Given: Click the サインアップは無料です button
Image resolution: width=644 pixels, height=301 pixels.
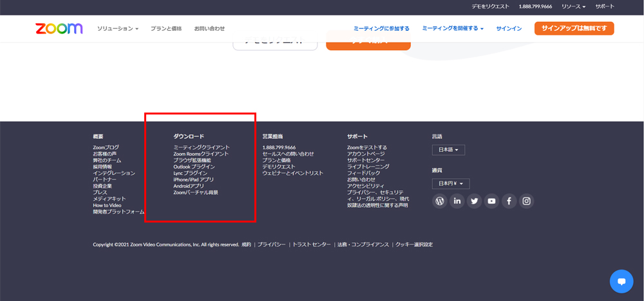Looking at the screenshot, I should tap(574, 28).
